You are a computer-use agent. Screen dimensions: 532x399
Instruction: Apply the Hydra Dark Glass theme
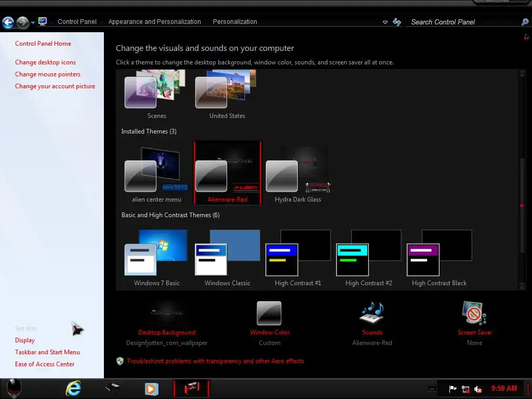(298, 173)
